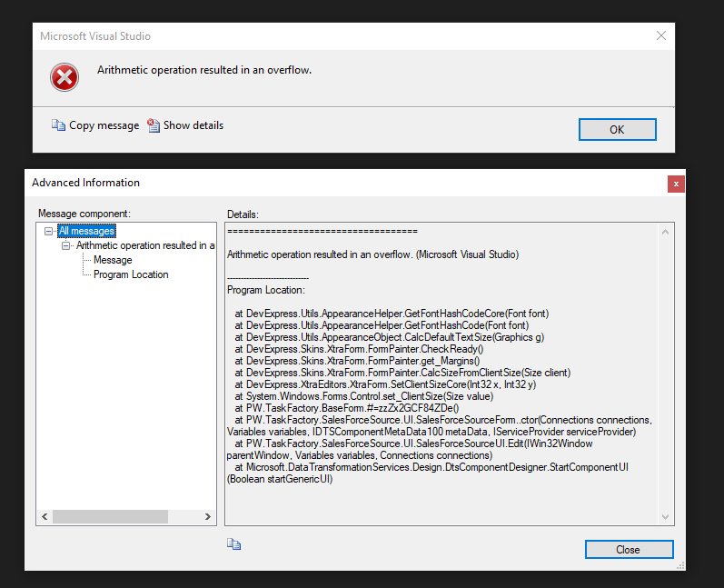724x588 pixels.
Task: Click the FormPainter.get_Margins() stack trace line
Action: click(x=357, y=361)
